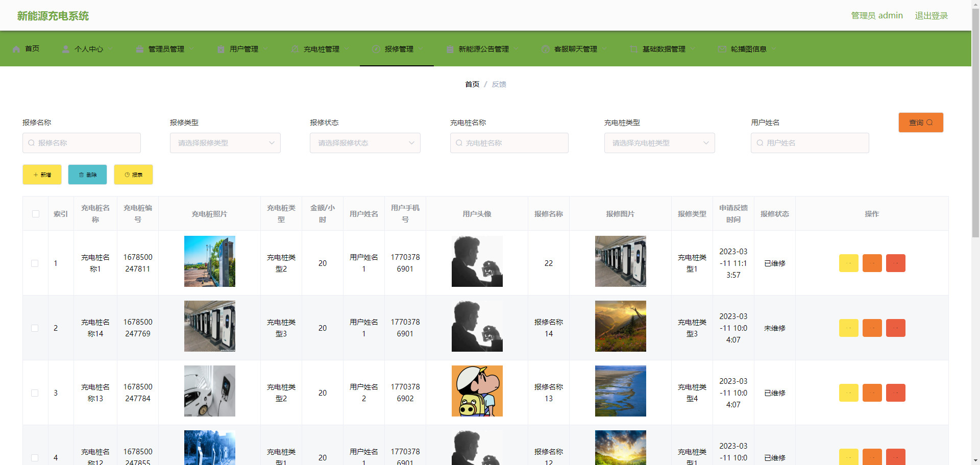
Task: Click the search icon in 报修名称 field
Action: pyautogui.click(x=32, y=143)
